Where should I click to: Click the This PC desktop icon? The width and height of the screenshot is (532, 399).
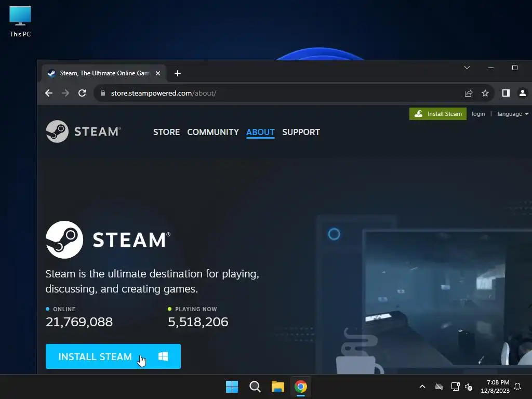[x=20, y=22]
